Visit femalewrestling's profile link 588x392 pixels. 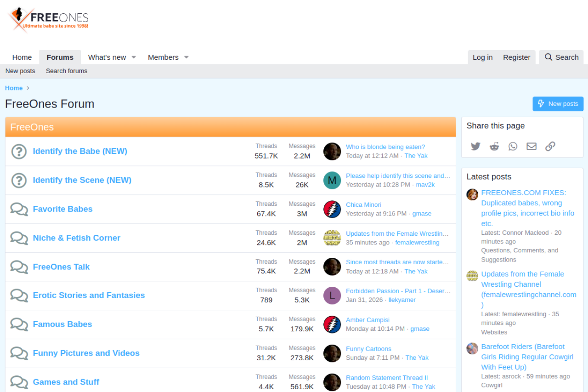pos(417,242)
